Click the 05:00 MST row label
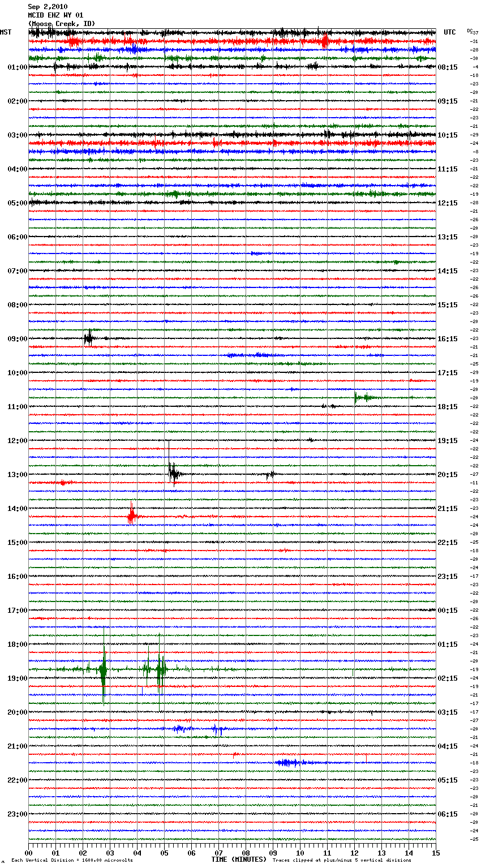The image size is (481, 868). pos(18,203)
